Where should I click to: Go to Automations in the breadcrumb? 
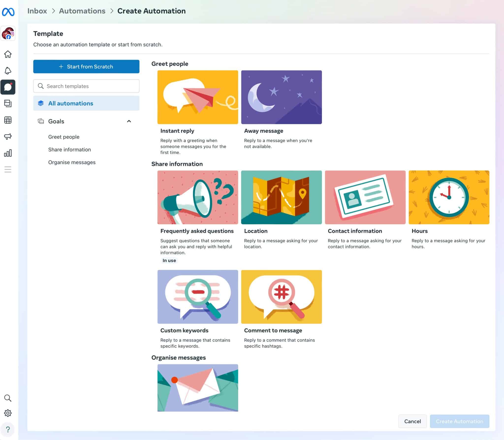click(82, 11)
